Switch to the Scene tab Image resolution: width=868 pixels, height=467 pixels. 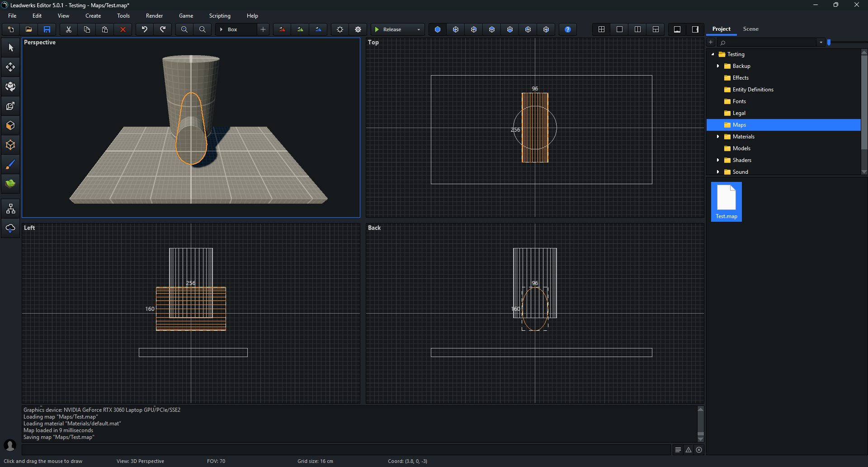750,29
